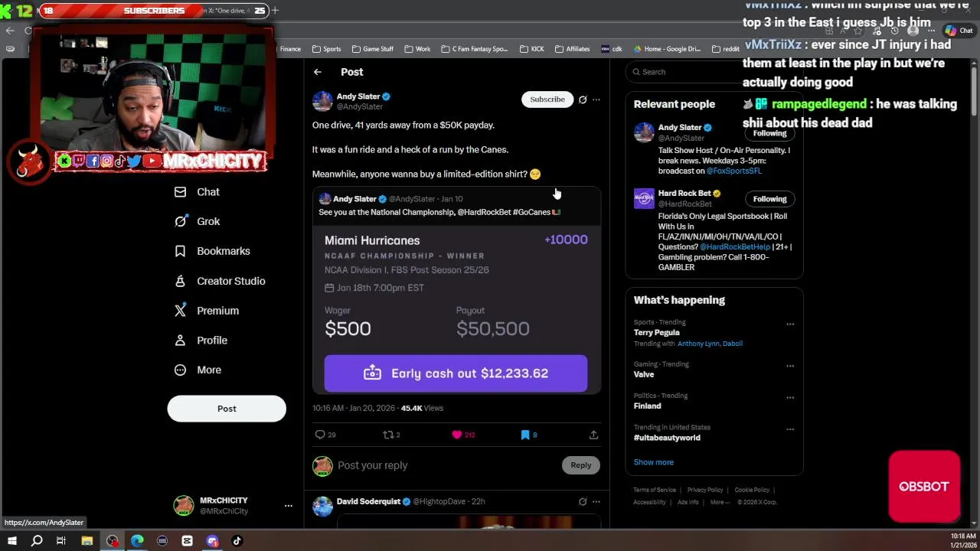Screen dimensions: 980x551
Task: Click Reply button under the post
Action: [581, 465]
